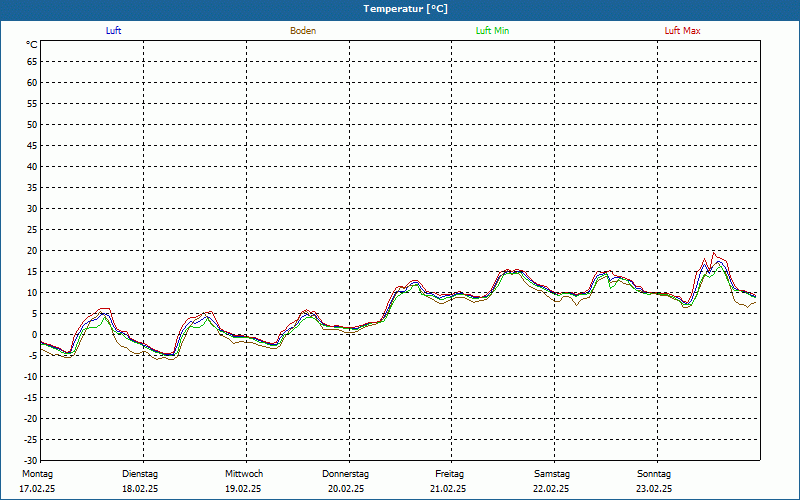Click the 19.02.25 date label
Viewport: 800px width, 500px height.
click(243, 489)
